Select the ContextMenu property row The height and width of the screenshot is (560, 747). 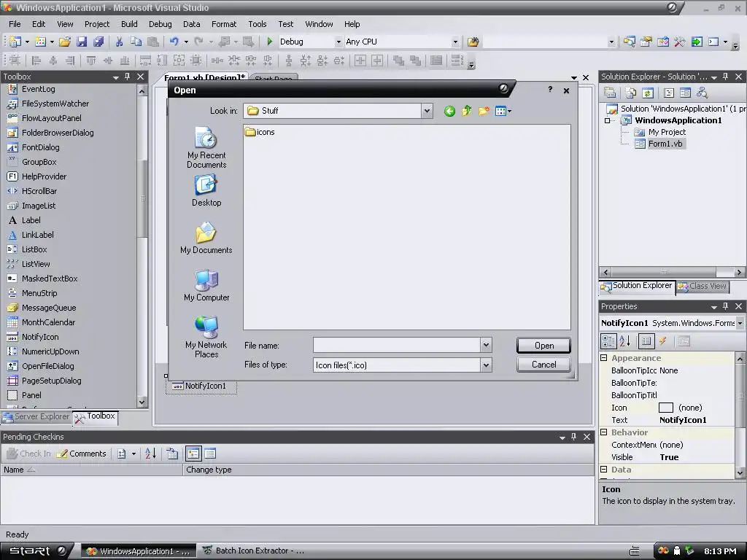[667, 444]
